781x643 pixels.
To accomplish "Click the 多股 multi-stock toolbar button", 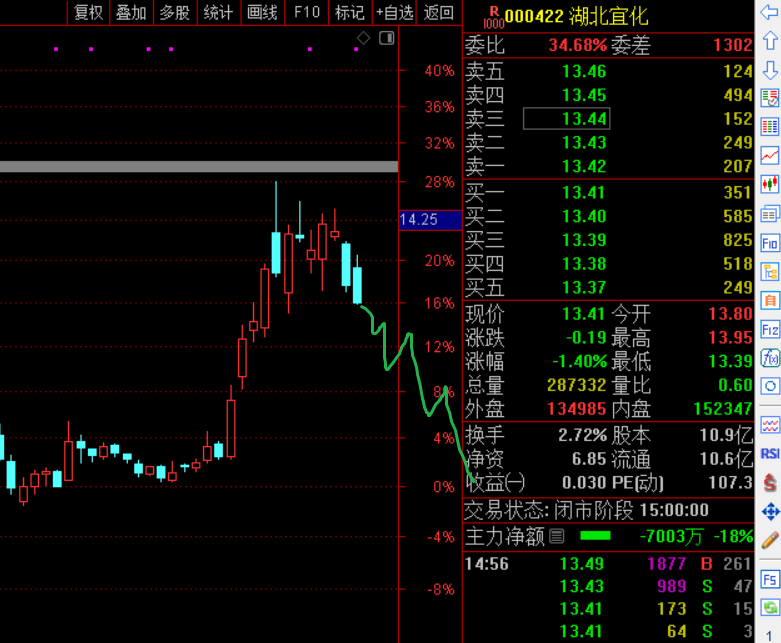I will tap(175, 12).
